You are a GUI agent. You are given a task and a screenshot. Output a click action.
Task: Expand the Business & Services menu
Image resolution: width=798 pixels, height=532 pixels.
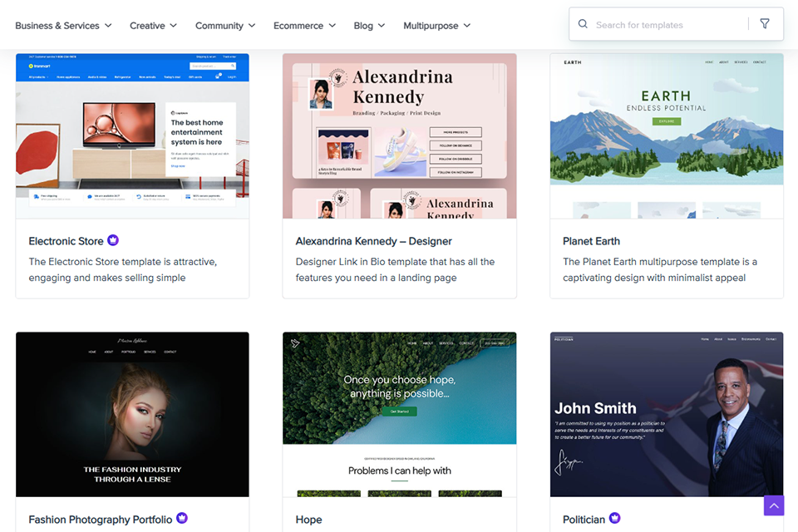pyautogui.click(x=63, y=26)
